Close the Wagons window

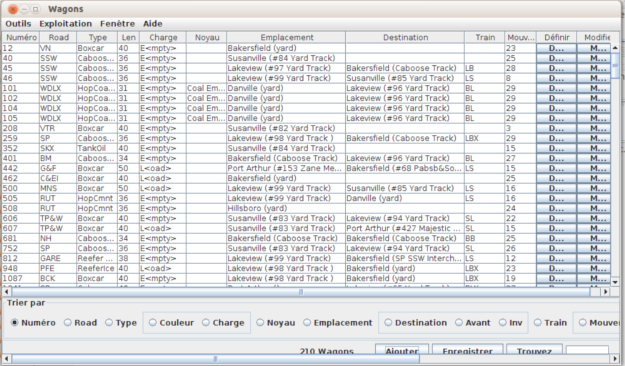click(x=13, y=9)
